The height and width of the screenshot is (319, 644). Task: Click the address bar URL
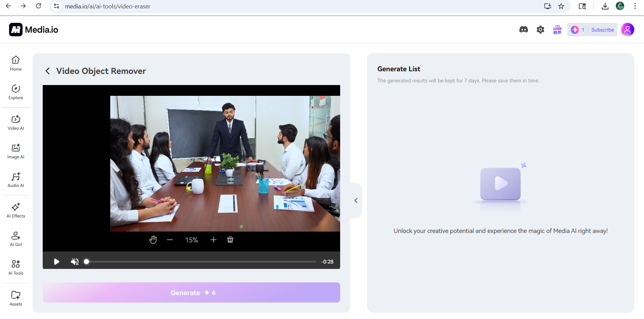tap(108, 6)
